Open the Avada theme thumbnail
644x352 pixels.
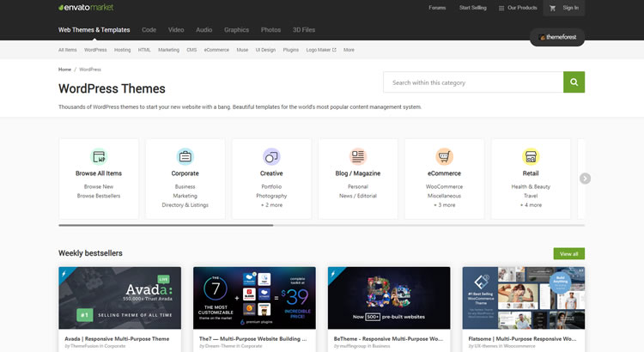tap(119, 298)
